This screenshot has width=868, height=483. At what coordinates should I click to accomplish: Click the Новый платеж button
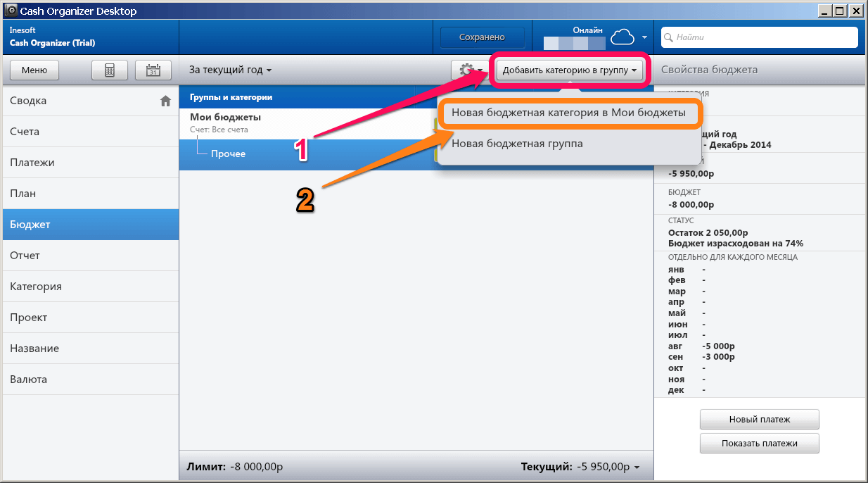760,419
